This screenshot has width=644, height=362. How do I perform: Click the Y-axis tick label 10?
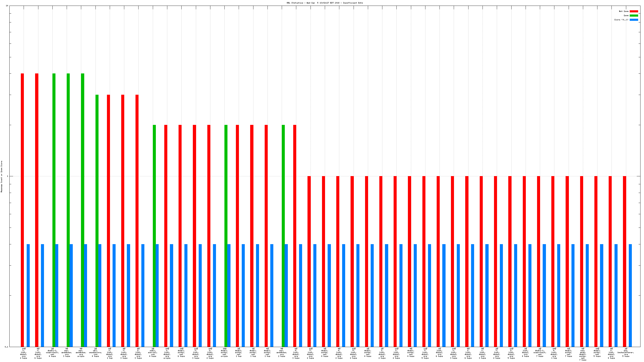point(7,6)
